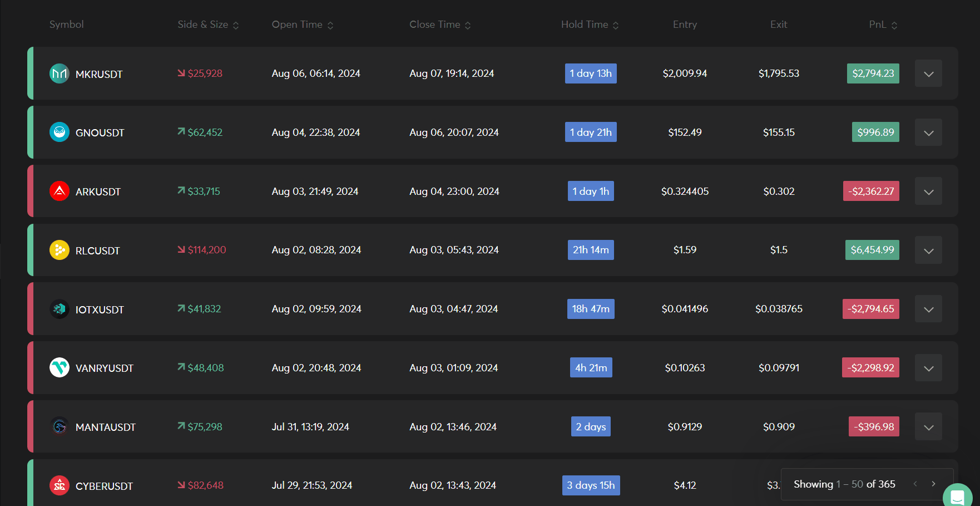Viewport: 980px width, 506px height.
Task: Sort trades by Hold Time column
Action: (x=590, y=25)
